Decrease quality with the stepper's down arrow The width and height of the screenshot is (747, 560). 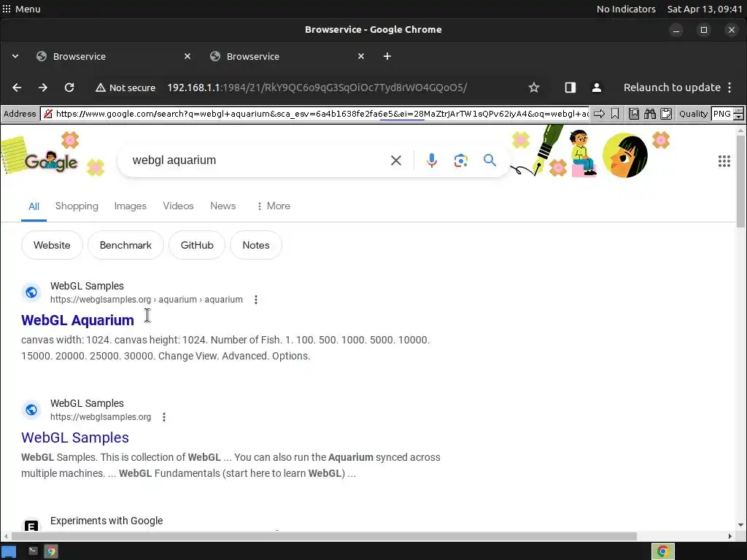(x=738, y=117)
